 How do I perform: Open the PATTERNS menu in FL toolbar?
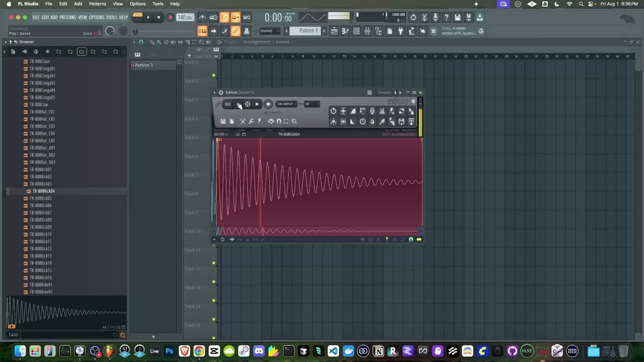[x=68, y=17]
